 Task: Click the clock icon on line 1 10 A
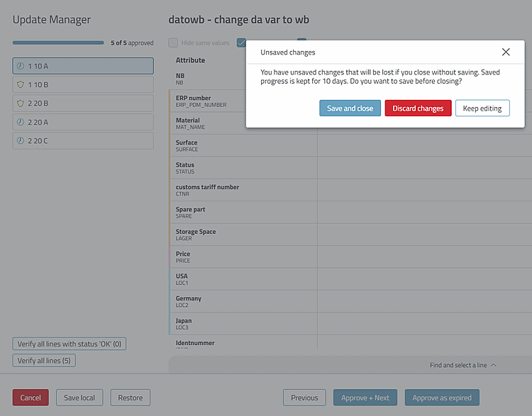pos(21,66)
